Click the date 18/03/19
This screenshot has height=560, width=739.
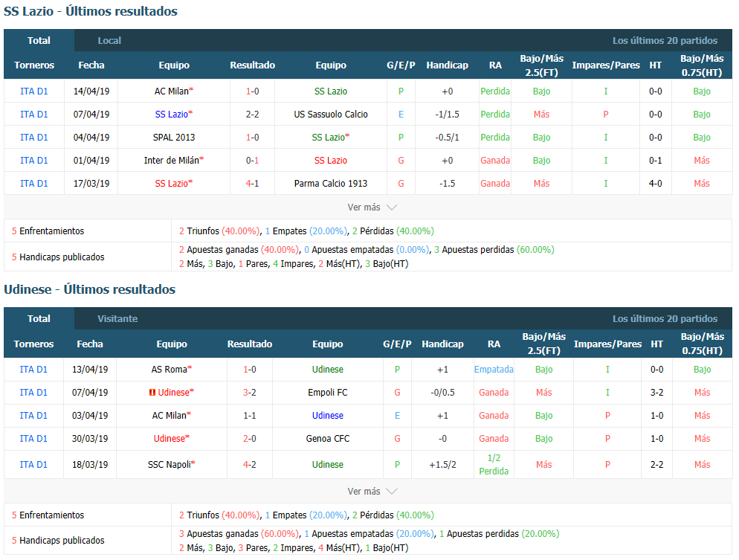coord(90,465)
